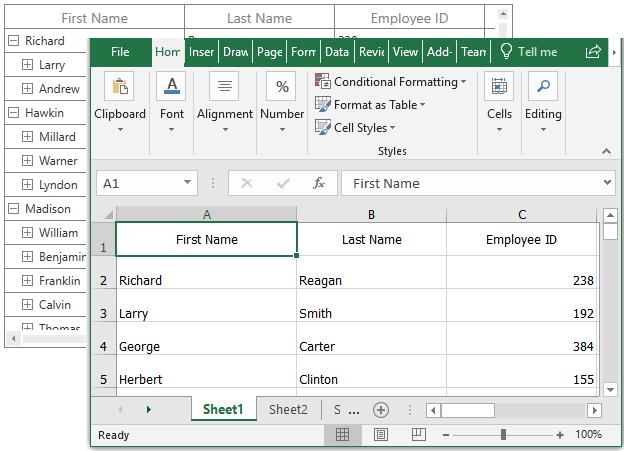Open the Editing search icon group
The image size is (624, 451).
pyautogui.click(x=543, y=89)
